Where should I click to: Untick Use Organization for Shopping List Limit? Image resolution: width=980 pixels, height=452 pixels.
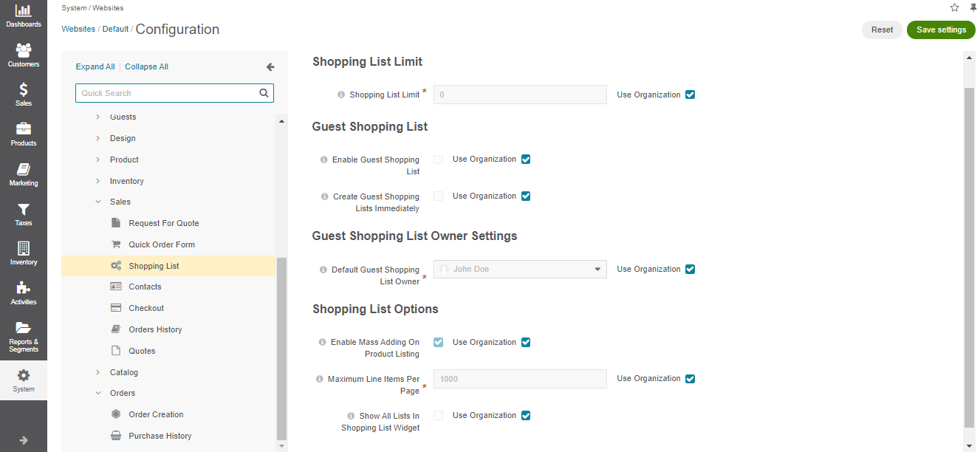[690, 95]
